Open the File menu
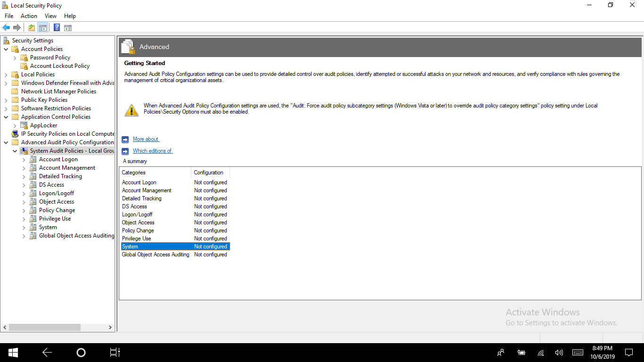This screenshot has width=644, height=362. (9, 16)
